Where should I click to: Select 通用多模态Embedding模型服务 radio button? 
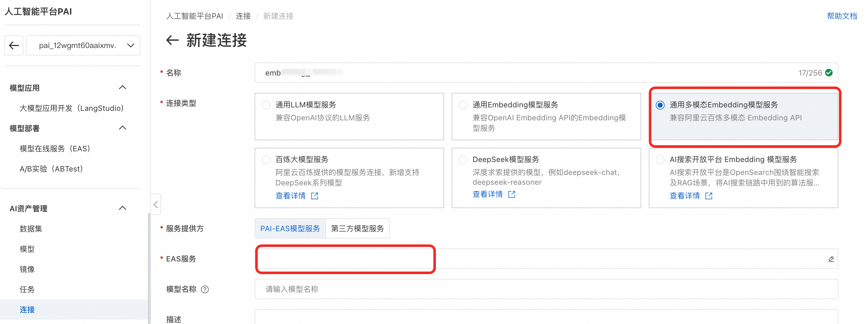point(660,105)
